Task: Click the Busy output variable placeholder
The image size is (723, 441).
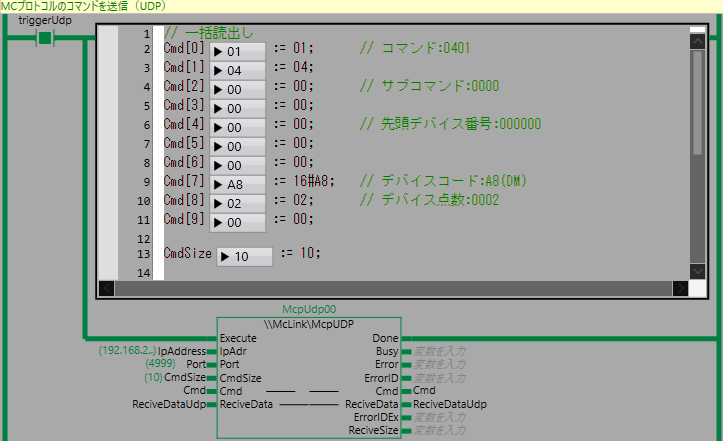Action: 440,352
